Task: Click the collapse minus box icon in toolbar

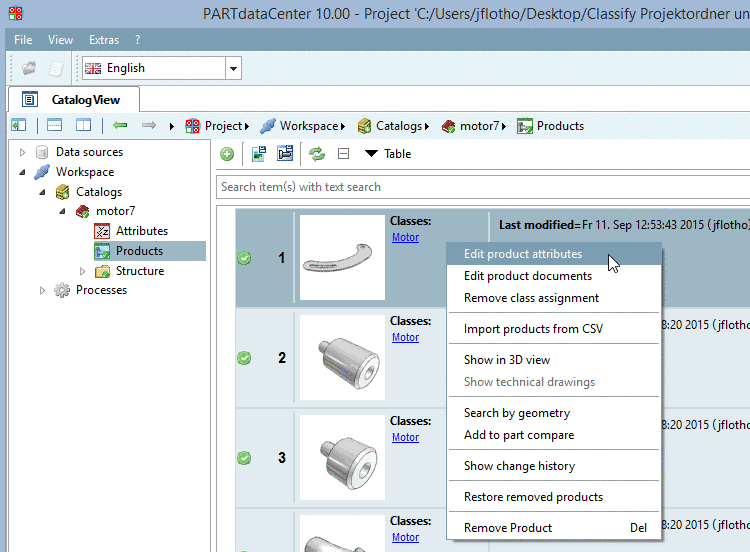Action: tap(343, 154)
